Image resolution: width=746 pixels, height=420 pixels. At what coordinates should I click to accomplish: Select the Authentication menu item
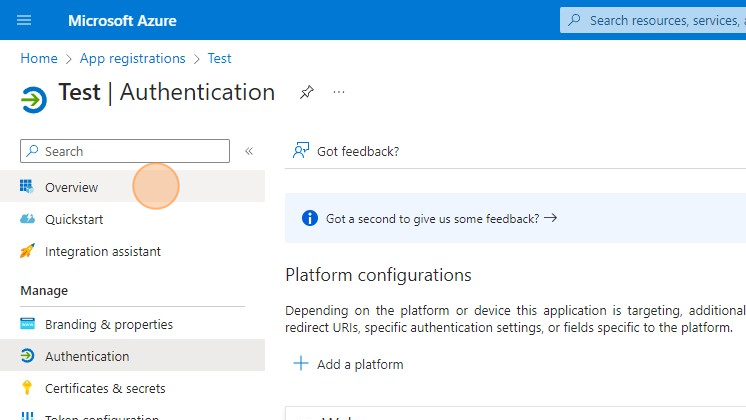(132, 355)
